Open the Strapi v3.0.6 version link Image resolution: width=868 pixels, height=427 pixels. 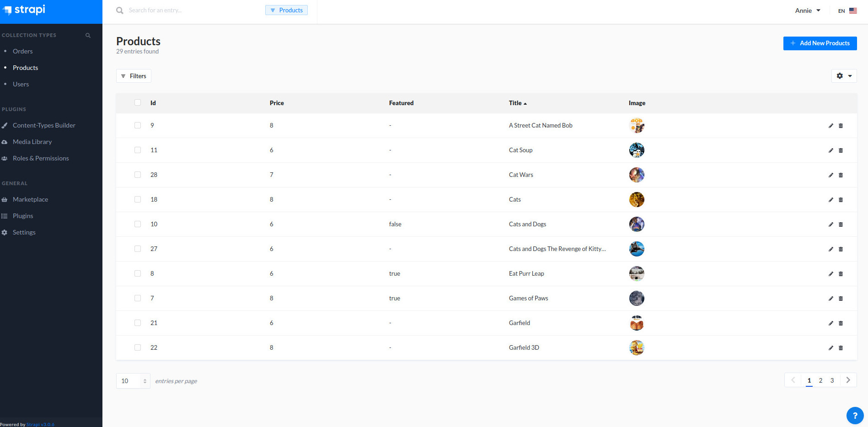(40, 424)
